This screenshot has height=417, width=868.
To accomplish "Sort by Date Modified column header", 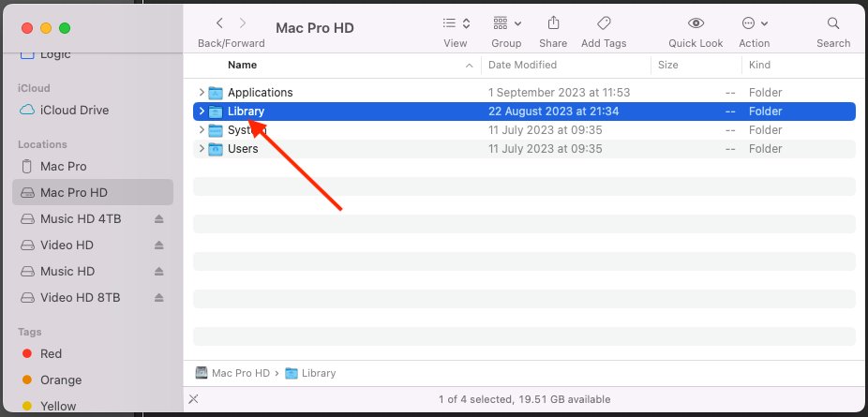I will click(x=522, y=65).
